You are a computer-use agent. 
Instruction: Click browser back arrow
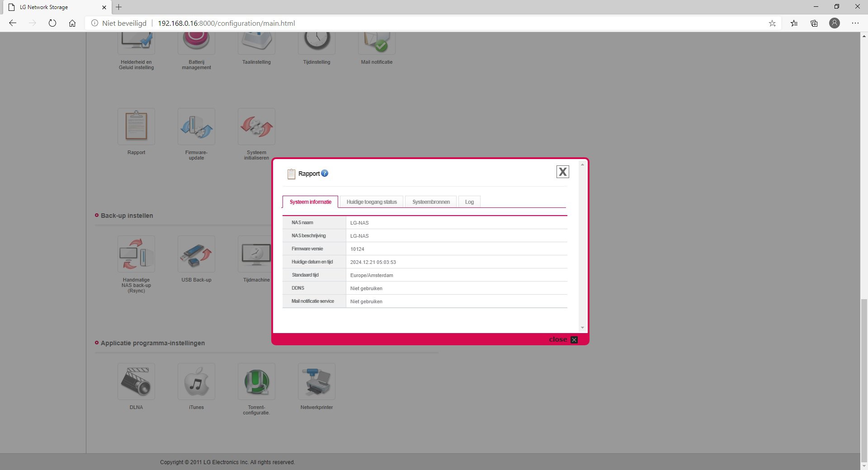coord(13,23)
